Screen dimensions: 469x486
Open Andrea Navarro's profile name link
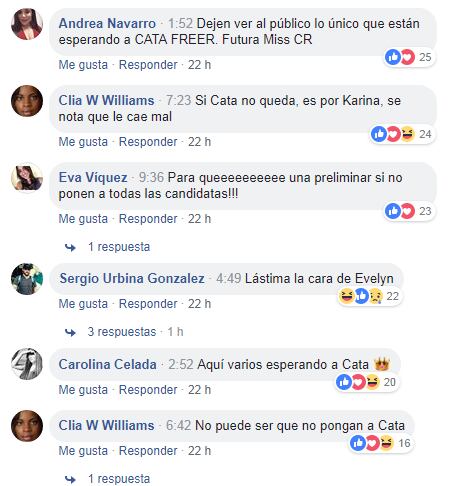107,24
